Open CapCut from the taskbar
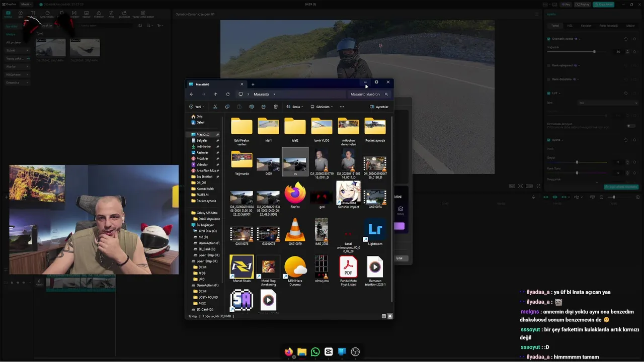The height and width of the screenshot is (362, 644). coord(329,352)
